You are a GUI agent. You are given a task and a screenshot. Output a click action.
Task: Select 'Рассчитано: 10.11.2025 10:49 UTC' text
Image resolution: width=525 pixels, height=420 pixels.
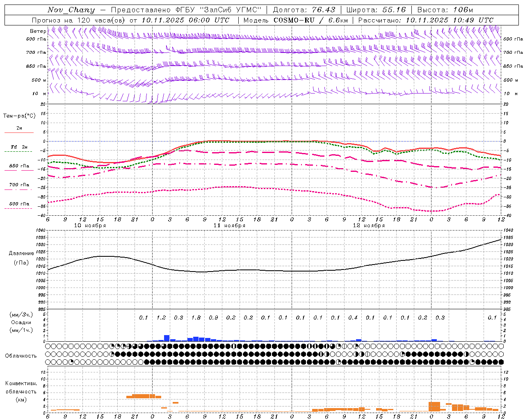[426, 20]
